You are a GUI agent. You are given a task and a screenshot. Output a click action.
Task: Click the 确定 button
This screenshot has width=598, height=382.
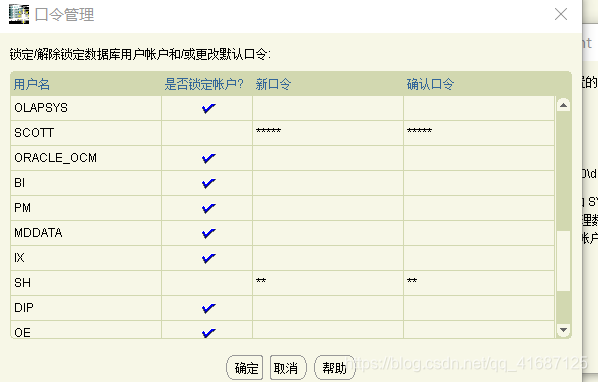(245, 368)
